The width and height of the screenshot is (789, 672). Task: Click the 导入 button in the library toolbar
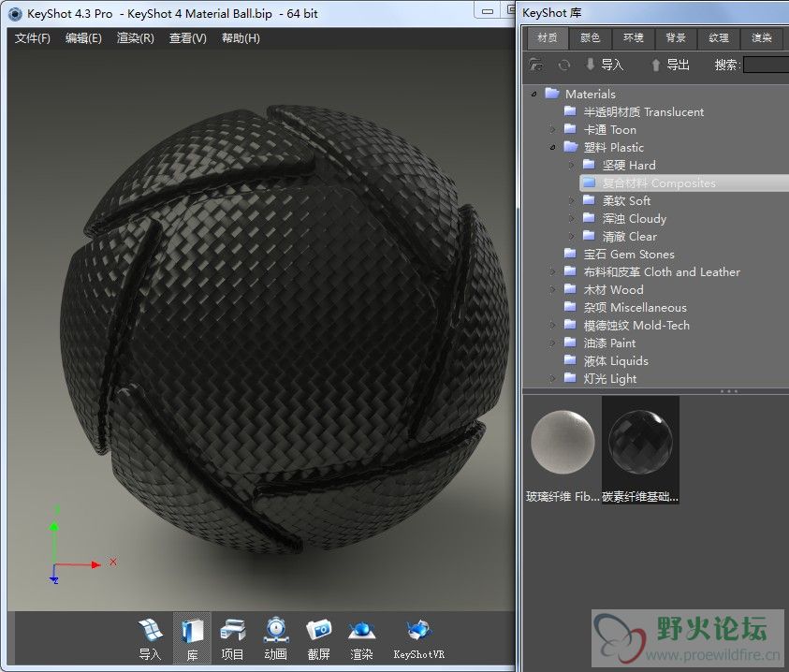(605, 65)
